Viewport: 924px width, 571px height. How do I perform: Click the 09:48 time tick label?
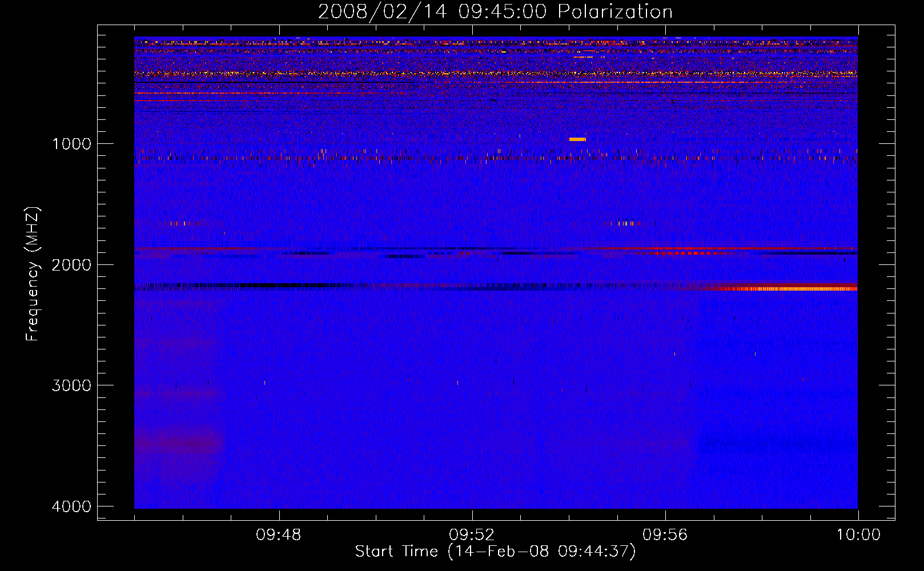(279, 535)
